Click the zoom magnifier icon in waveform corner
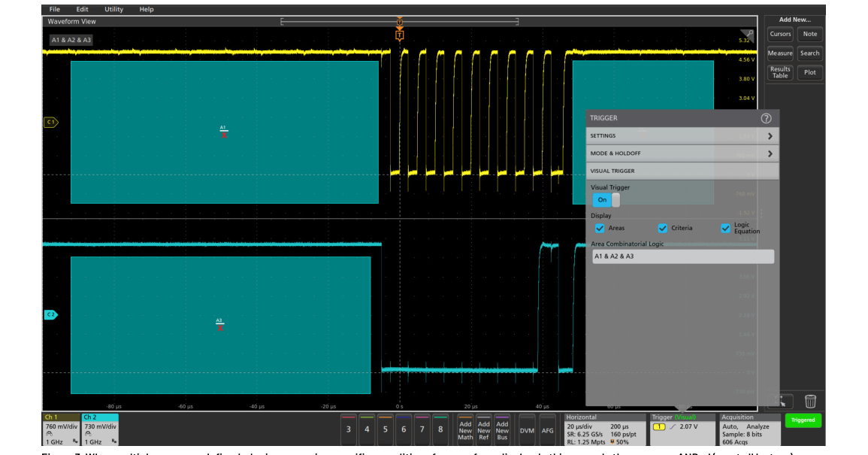The image size is (868, 455). click(748, 35)
